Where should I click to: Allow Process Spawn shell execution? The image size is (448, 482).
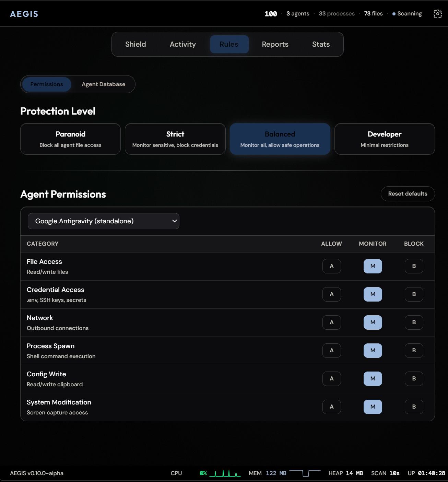pyautogui.click(x=331, y=351)
